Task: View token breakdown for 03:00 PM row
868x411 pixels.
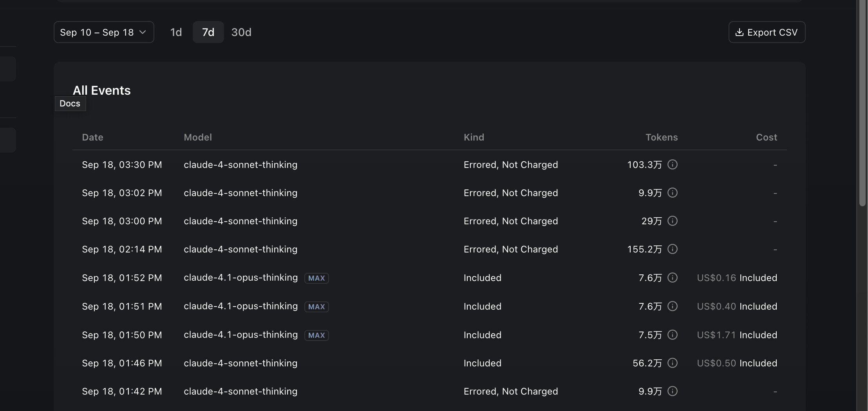Action: [673, 221]
